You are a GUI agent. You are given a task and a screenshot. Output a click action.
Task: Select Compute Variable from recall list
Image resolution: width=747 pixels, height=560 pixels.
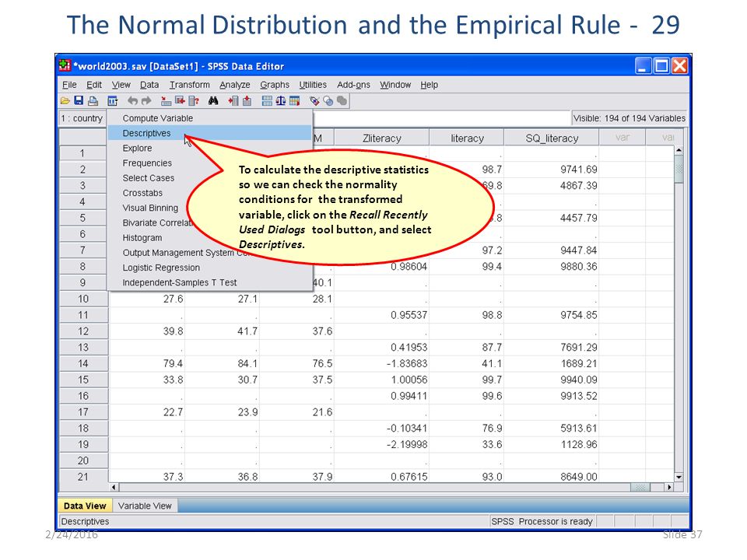pyautogui.click(x=210, y=118)
